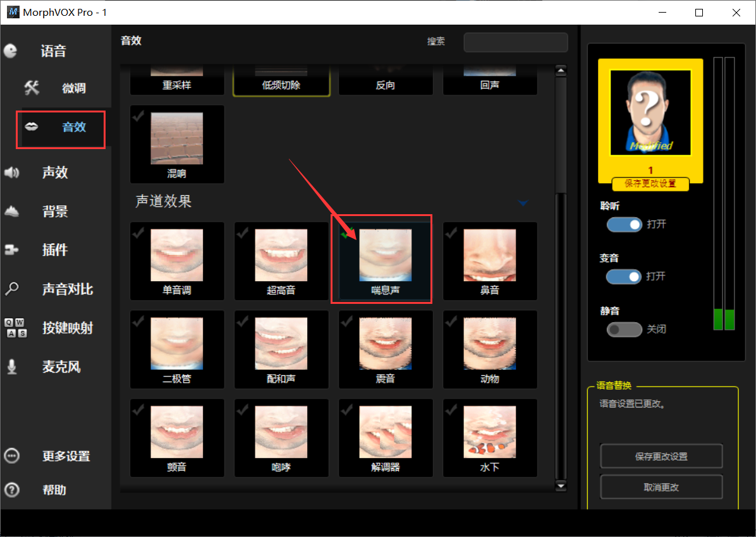This screenshot has height=537, width=756.
Task: Select the 震音 tremolo effect thumbnail
Action: [x=385, y=343]
